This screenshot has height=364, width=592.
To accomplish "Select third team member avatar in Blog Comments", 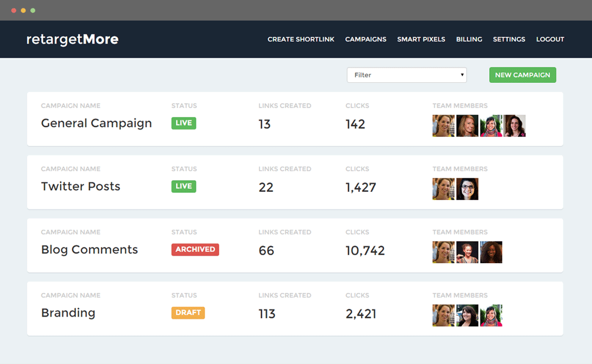I will [x=491, y=252].
